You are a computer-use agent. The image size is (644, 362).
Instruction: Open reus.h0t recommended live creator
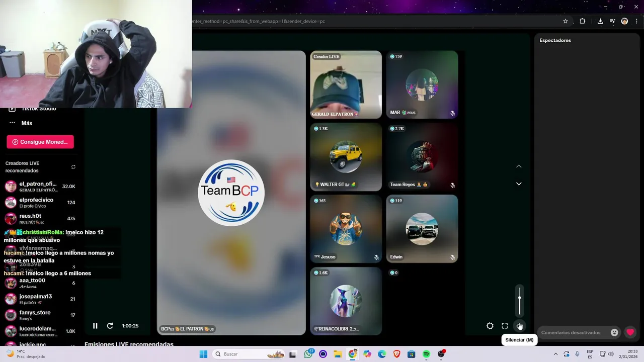(x=40, y=219)
